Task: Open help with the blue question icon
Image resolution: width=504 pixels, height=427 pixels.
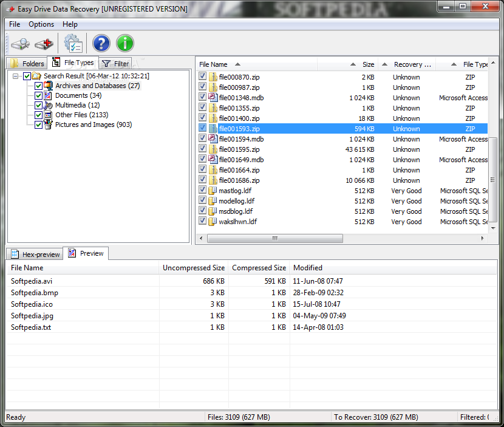Action: tap(101, 43)
